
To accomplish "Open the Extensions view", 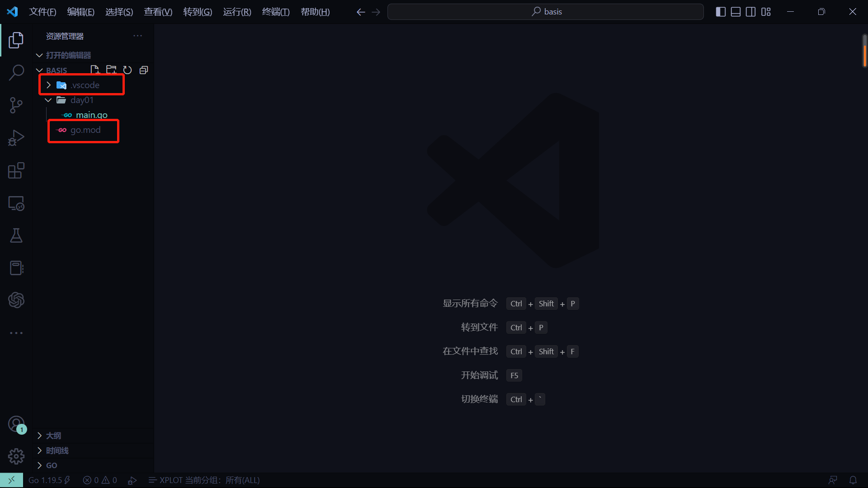I will [16, 171].
